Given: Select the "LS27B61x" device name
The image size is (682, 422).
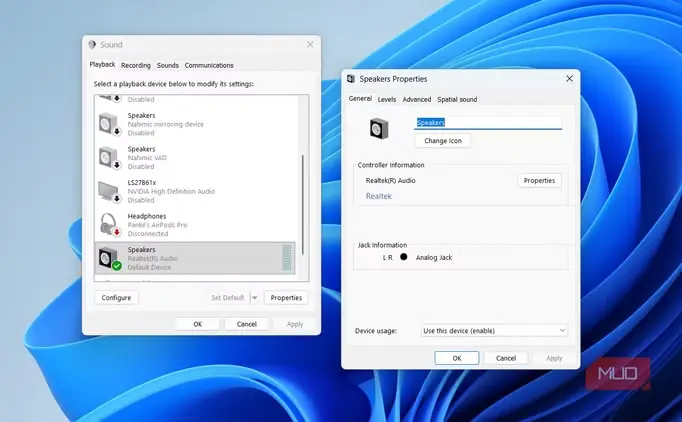Looking at the screenshot, I should pos(142,183).
